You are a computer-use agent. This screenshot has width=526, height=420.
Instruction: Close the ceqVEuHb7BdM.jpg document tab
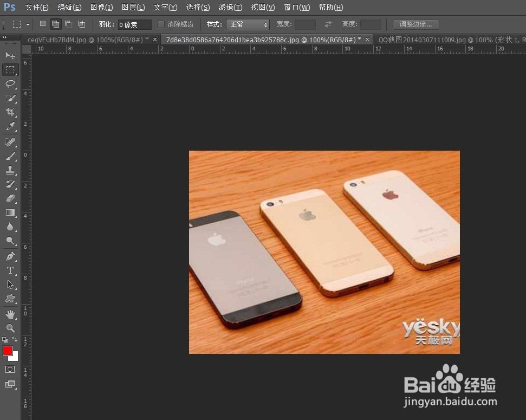point(155,39)
